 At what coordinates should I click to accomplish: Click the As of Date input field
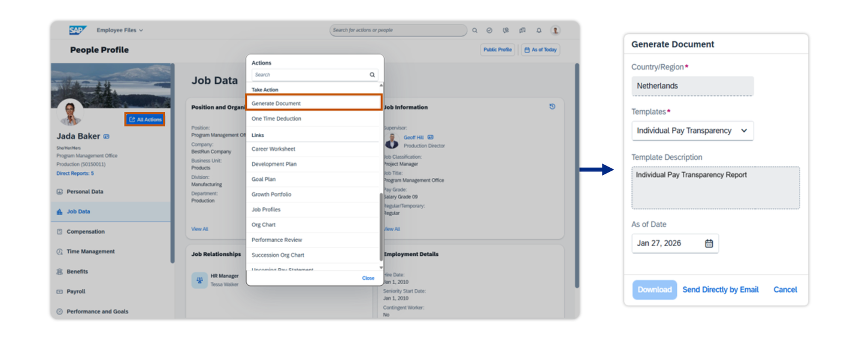675,243
